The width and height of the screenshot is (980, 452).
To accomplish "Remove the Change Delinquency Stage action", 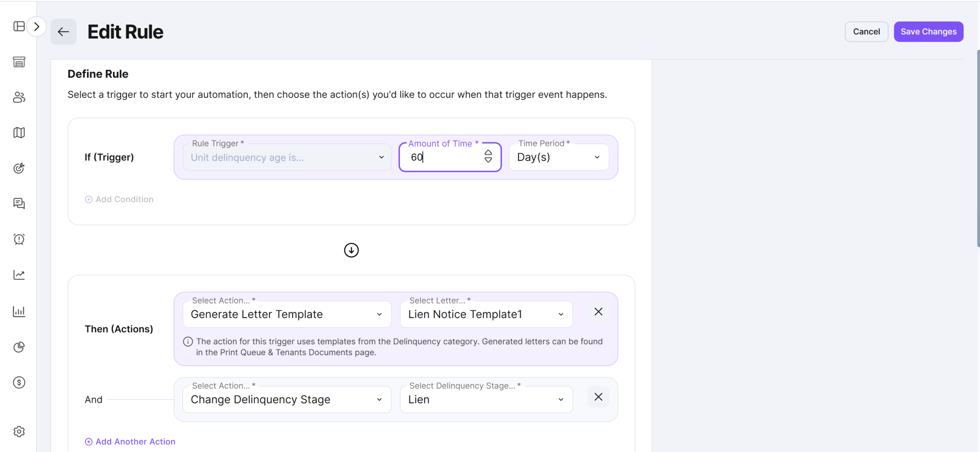I will click(598, 397).
